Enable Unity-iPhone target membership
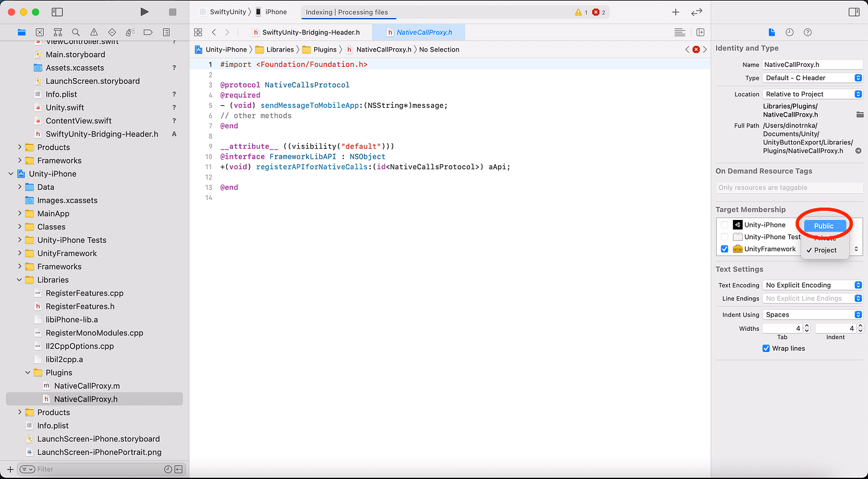Viewport: 868px width, 479px height. click(724, 225)
